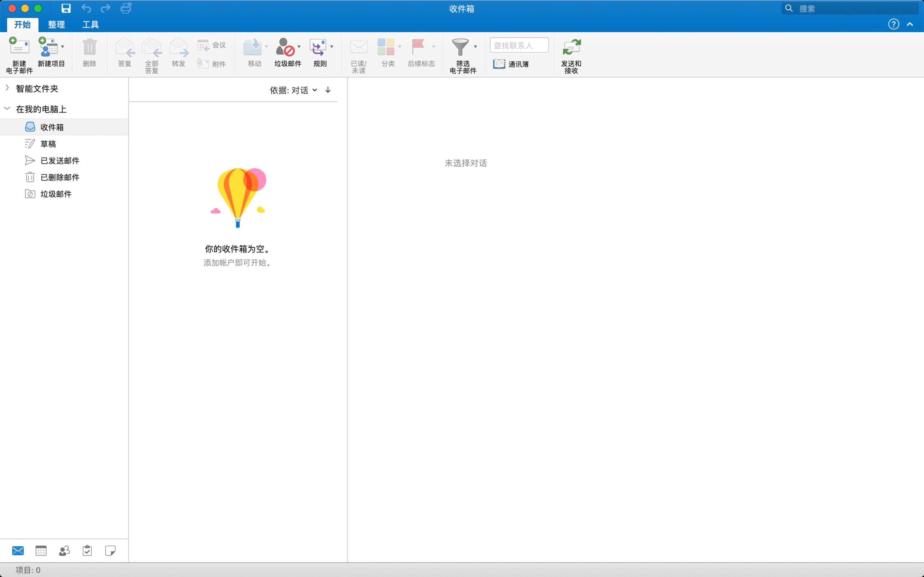Switch to the 整理 ribbon tab
The height and width of the screenshot is (577, 924).
[56, 25]
